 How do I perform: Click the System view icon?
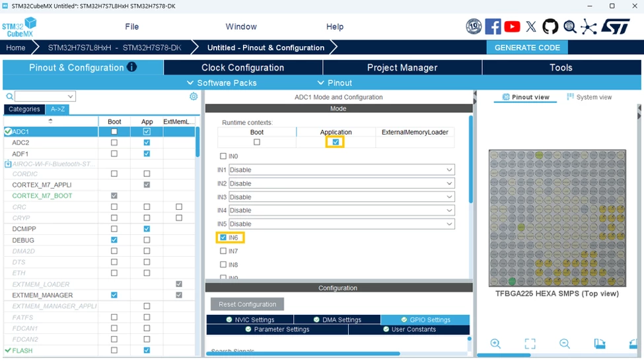click(570, 97)
